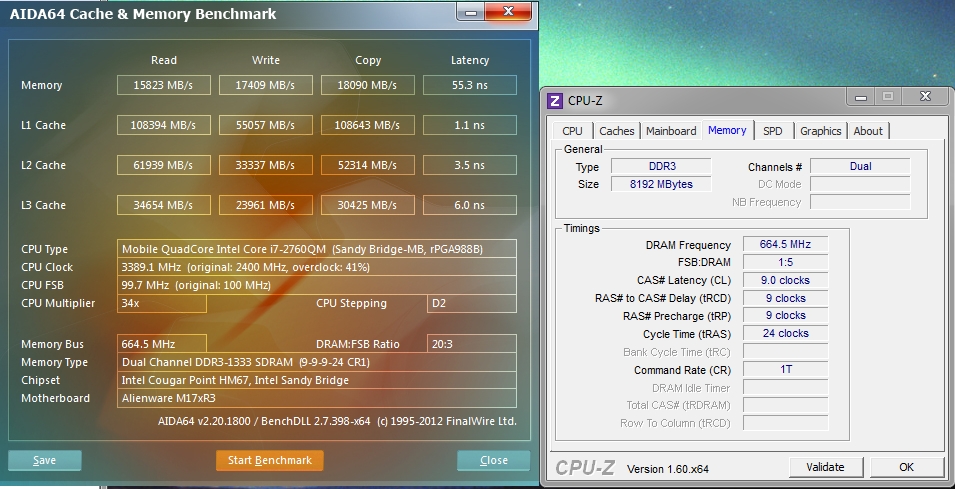Image resolution: width=955 pixels, height=489 pixels.
Task: Click L2 Cache Latency 3.5 ns
Action: click(470, 165)
